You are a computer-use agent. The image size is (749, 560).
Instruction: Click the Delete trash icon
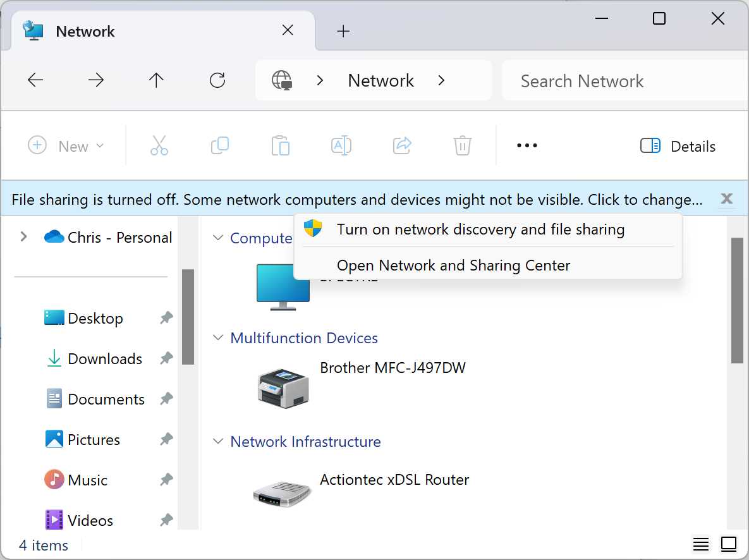462,145
